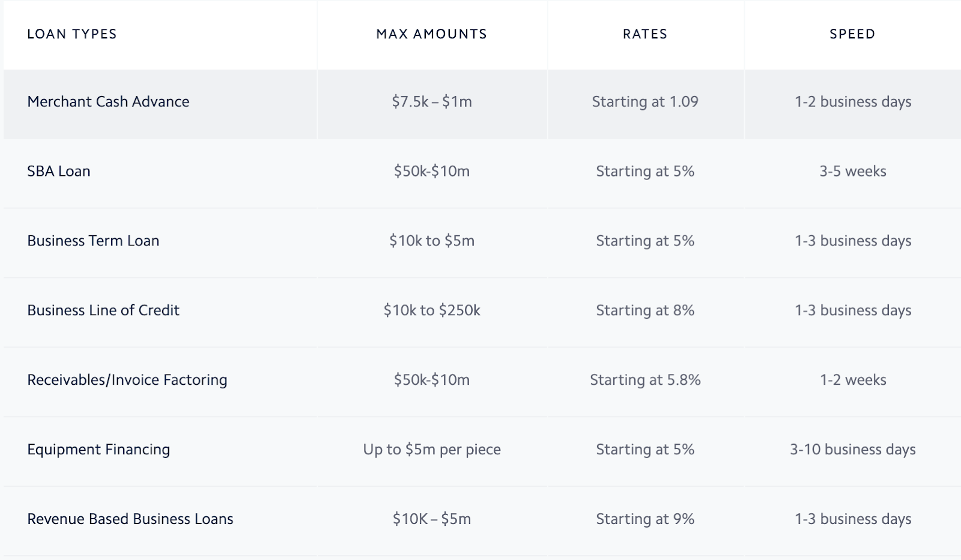
Task: Click Business Line of Credit
Action: [103, 310]
